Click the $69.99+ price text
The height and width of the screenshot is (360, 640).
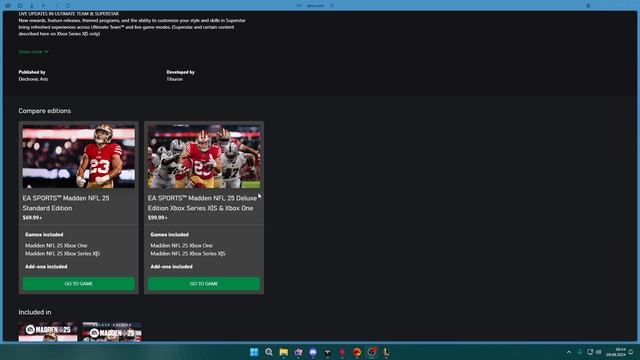(x=32, y=218)
